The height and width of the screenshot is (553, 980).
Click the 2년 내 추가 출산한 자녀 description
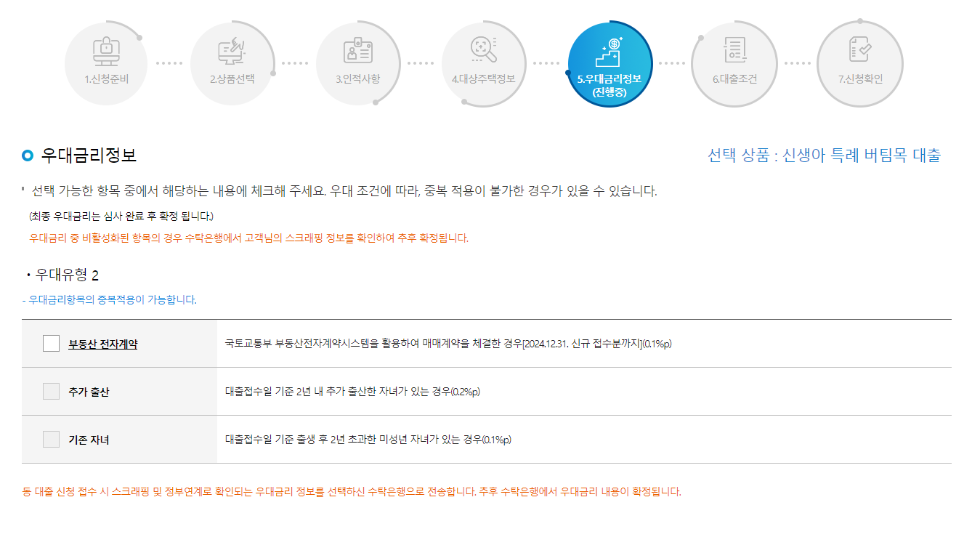352,392
